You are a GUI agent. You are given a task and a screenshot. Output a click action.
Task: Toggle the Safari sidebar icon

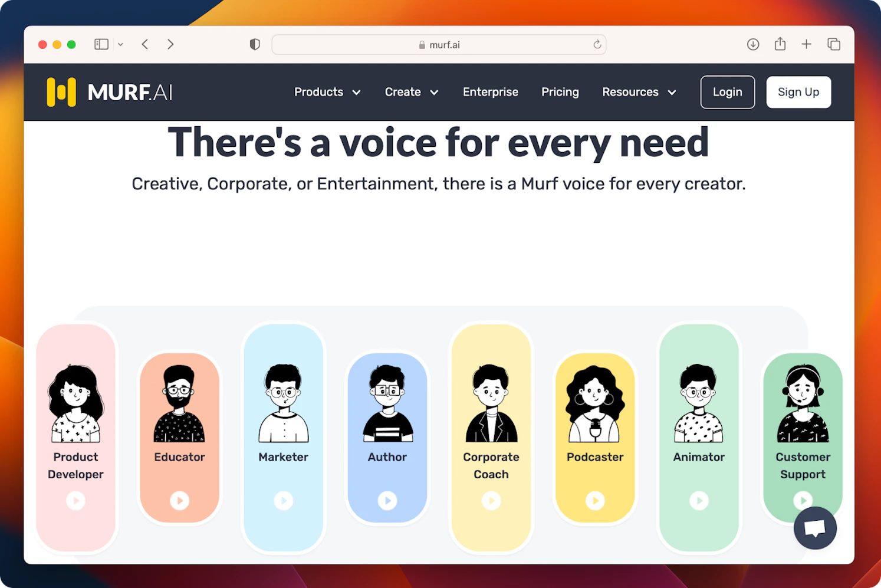101,44
